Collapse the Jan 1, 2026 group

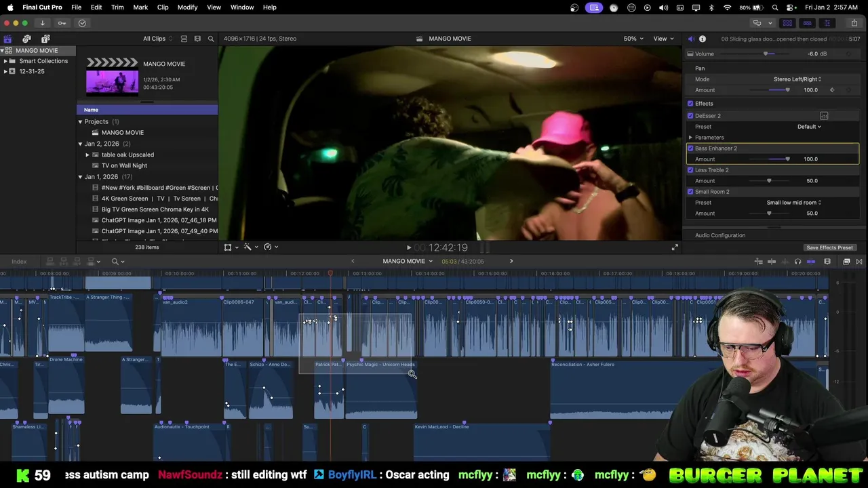coord(80,177)
